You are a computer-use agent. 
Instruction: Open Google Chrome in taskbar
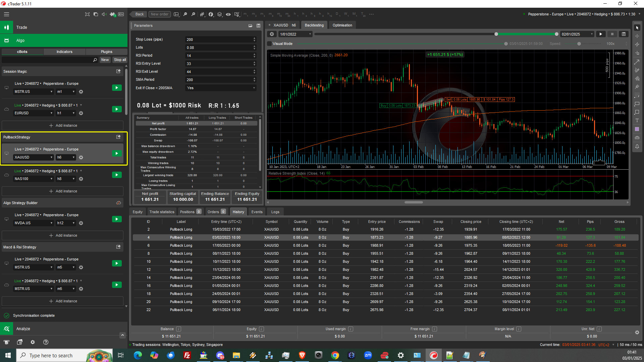pyautogui.click(x=335, y=355)
